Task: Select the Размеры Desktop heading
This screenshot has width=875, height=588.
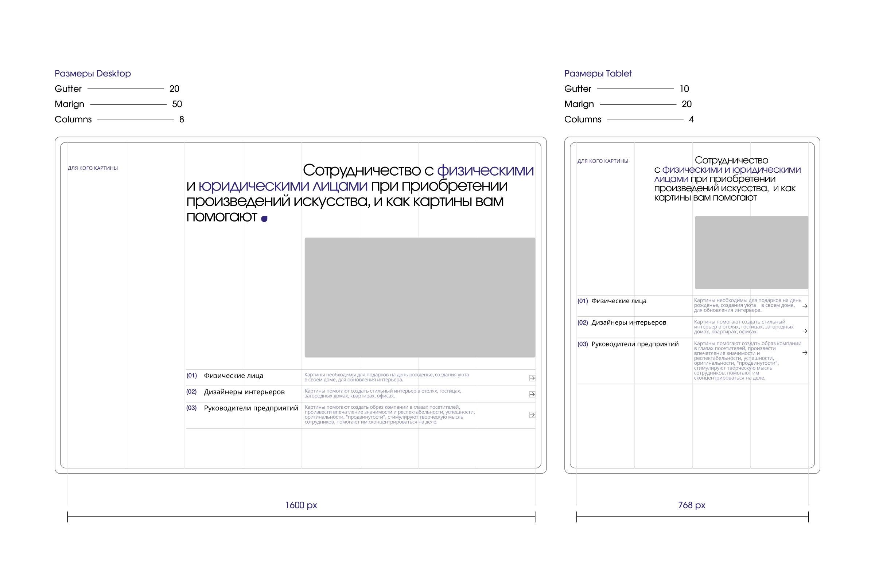Action: point(93,74)
